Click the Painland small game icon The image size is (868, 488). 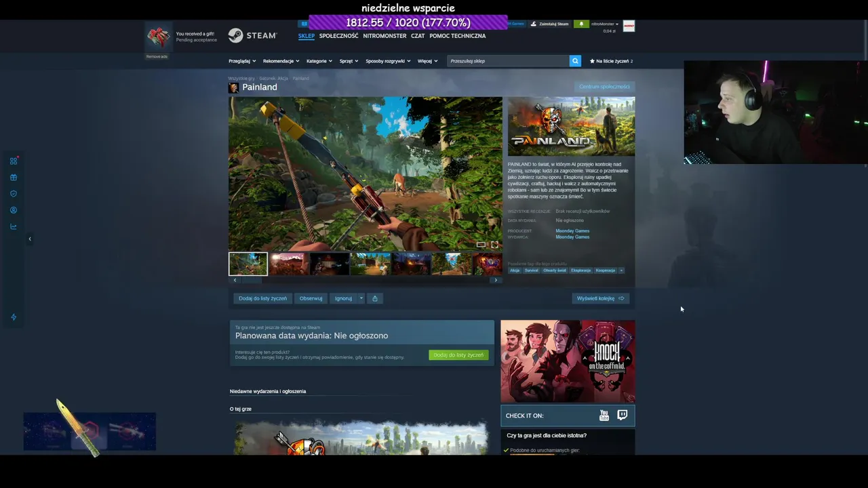click(x=233, y=87)
